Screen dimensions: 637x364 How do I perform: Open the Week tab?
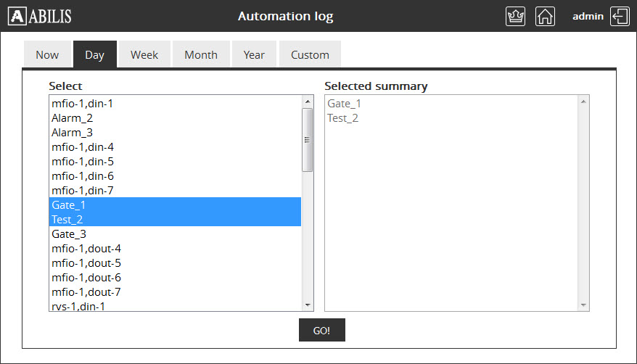click(x=144, y=55)
